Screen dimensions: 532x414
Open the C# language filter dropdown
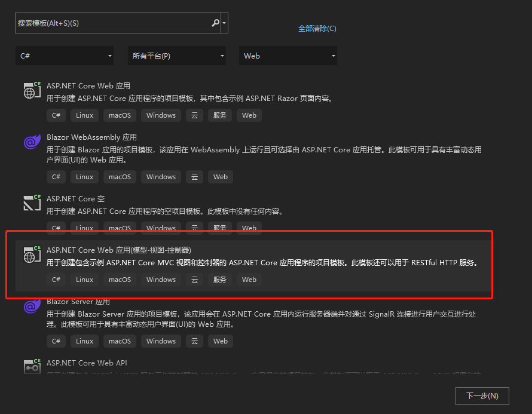[65, 56]
